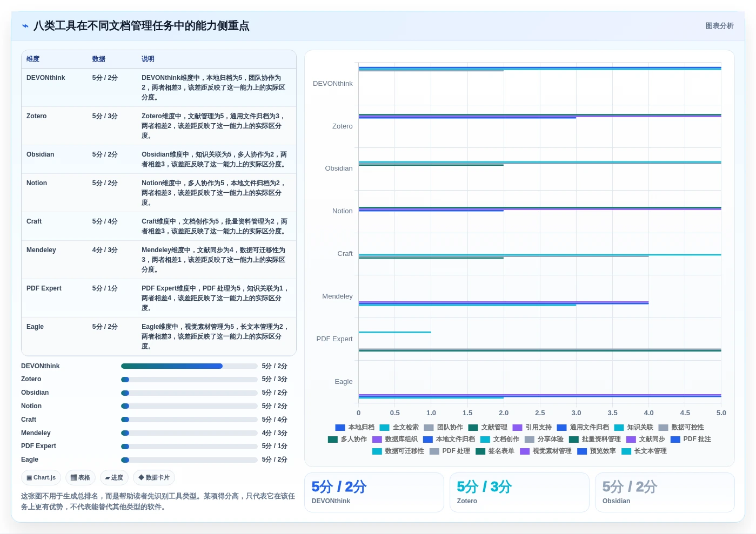Click the Zotero description text in table

point(213,126)
